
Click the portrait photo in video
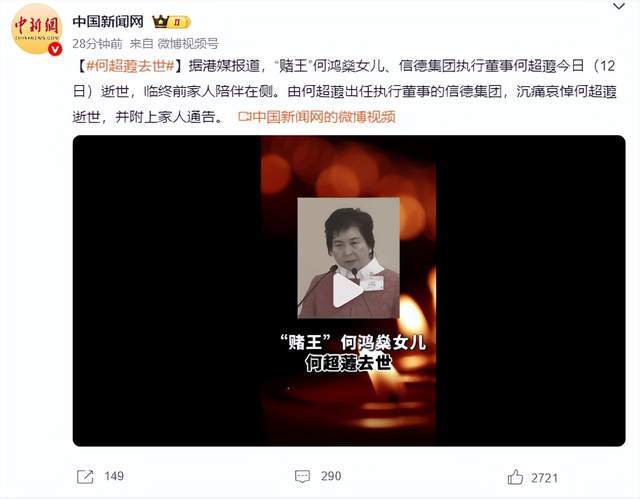(348, 258)
